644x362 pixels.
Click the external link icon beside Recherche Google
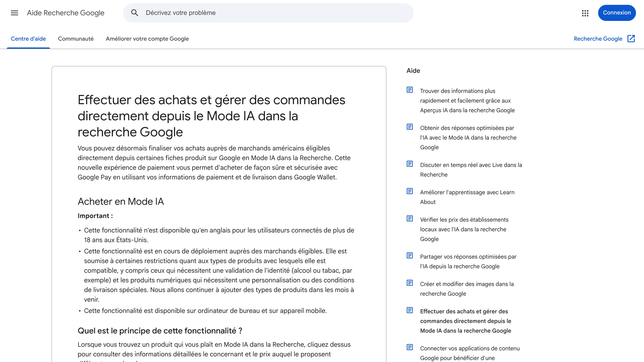(631, 39)
